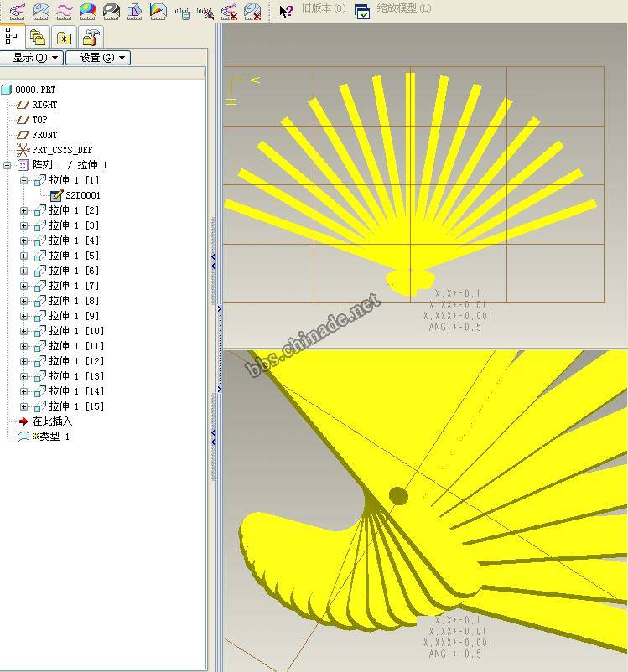Switch to the favorites navigator tab

coord(64,37)
